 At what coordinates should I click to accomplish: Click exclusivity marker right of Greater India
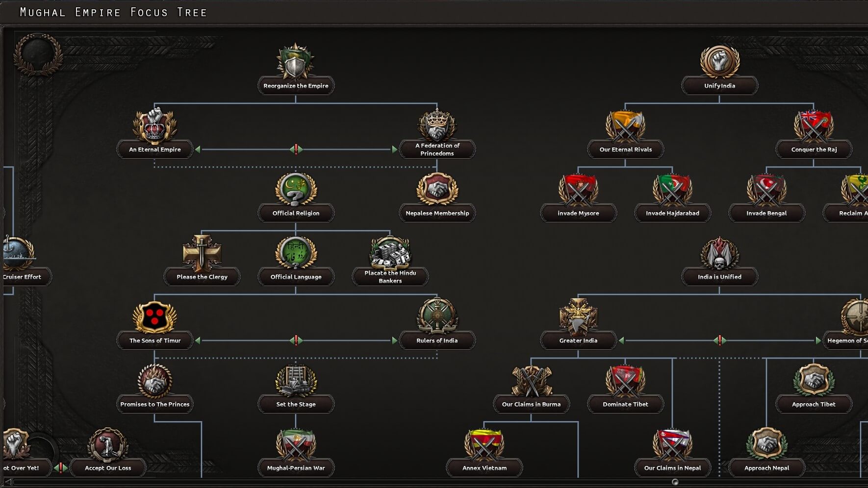tap(719, 341)
